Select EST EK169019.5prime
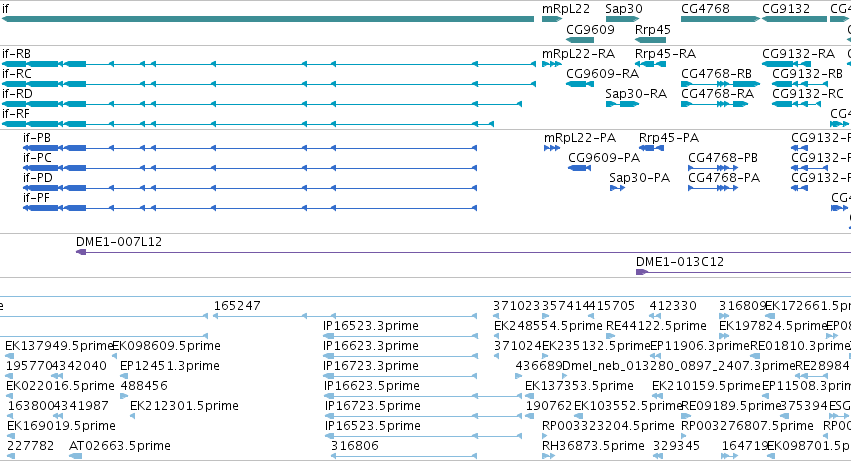Image resolution: width=851 pixels, height=461 pixels. tap(11, 435)
